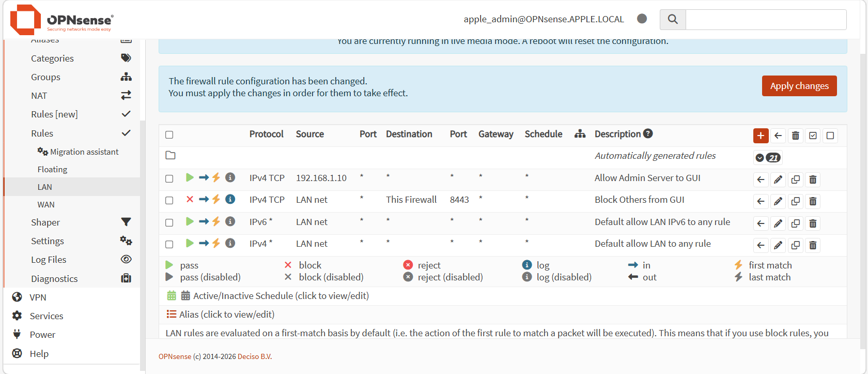Clone the Block Others from GUI rule
The image size is (868, 374).
tap(796, 201)
